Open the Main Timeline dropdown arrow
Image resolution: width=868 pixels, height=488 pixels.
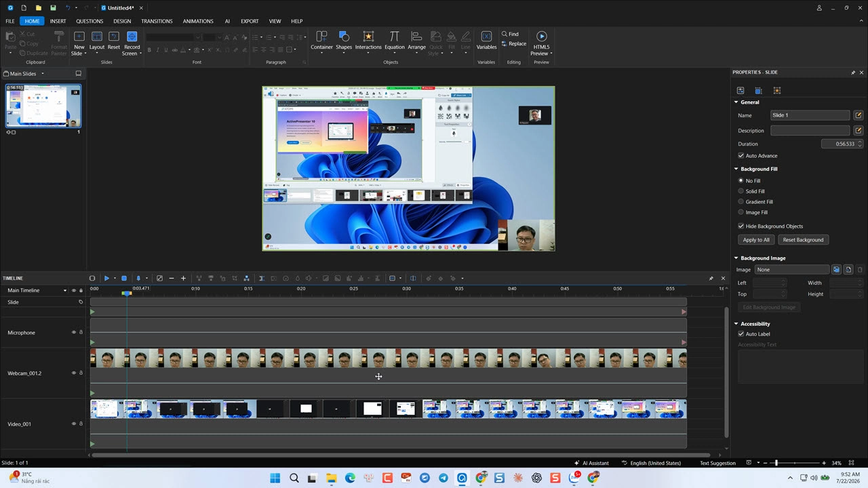[66, 291]
